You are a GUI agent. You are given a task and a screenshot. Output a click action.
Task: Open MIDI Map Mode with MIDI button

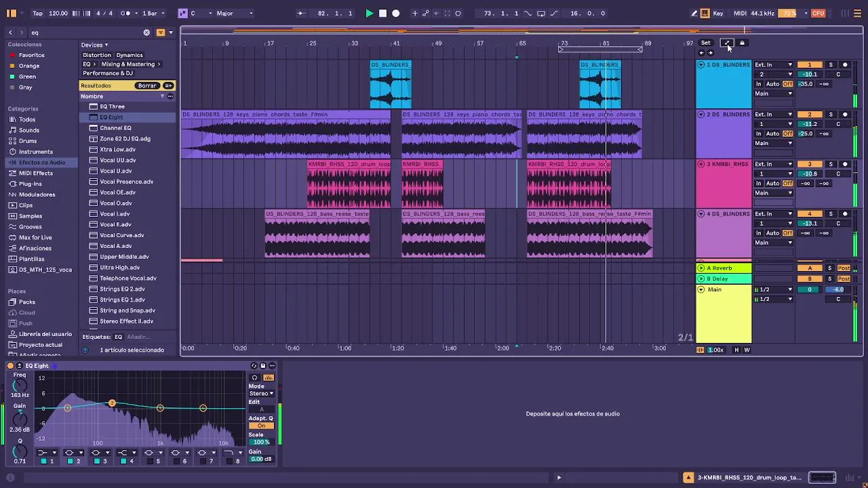740,13
